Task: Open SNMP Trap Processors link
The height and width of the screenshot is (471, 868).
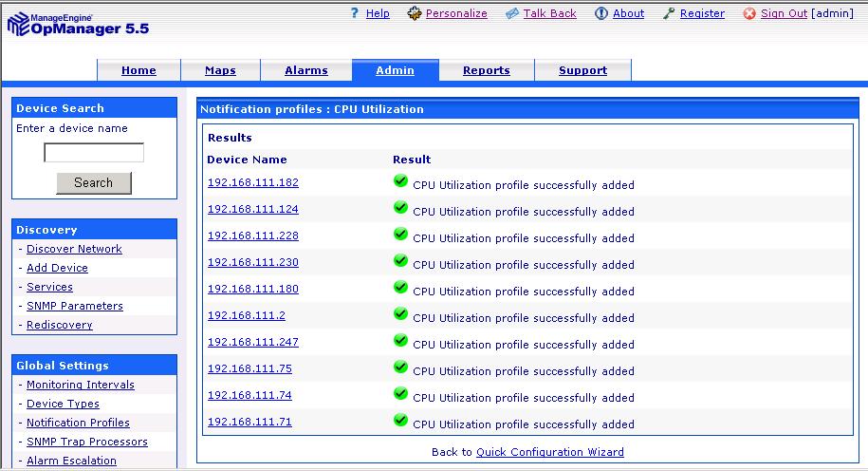Action: pos(87,442)
